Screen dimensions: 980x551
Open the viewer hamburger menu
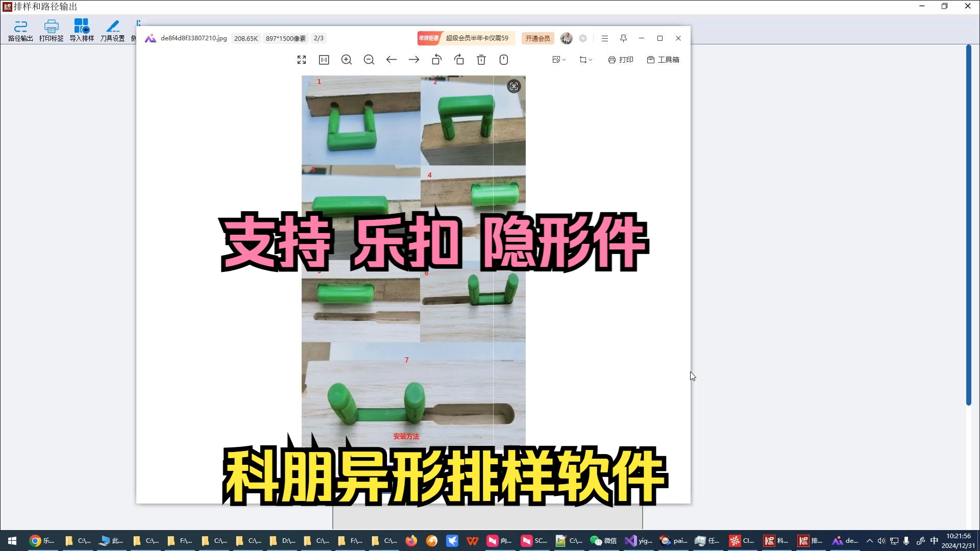point(605,38)
